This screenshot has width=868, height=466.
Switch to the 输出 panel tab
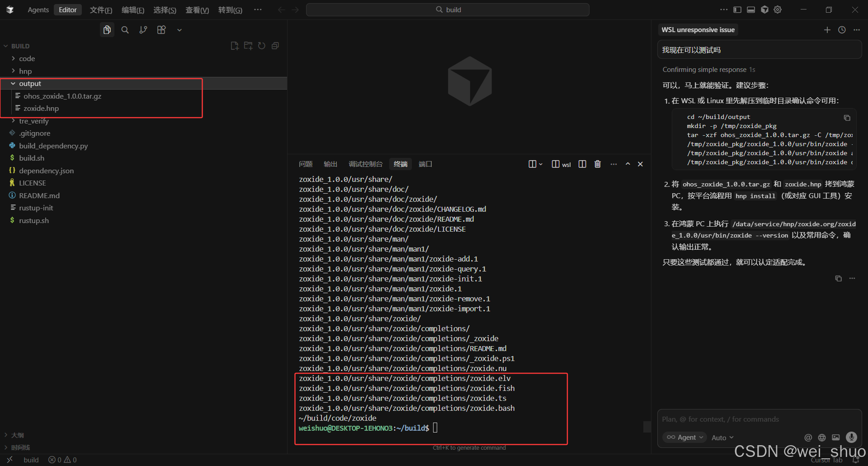point(330,164)
